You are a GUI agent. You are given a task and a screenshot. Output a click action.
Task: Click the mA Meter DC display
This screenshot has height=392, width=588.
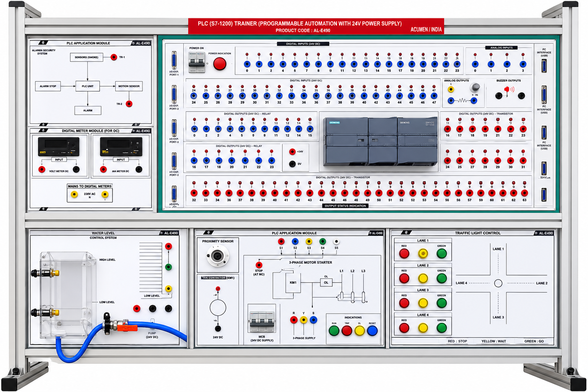[121, 147]
